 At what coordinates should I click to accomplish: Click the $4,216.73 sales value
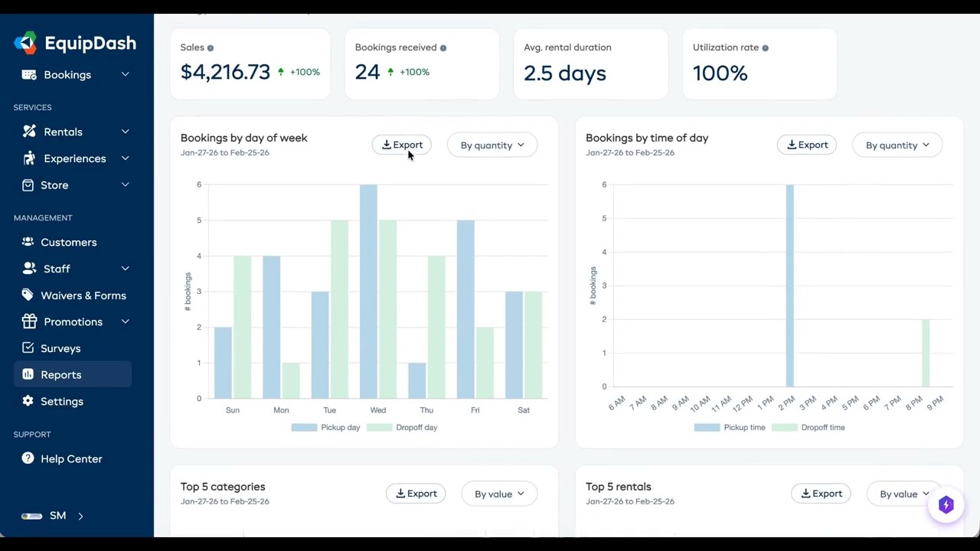[225, 72]
